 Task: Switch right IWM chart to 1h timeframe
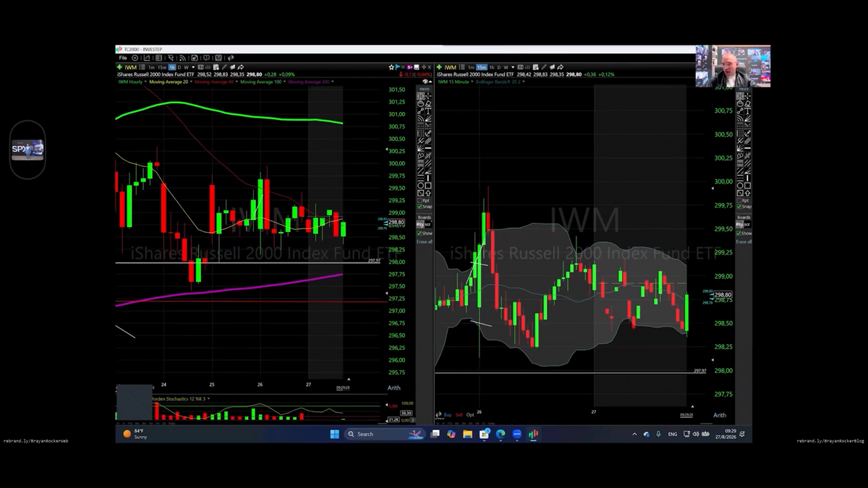(x=492, y=67)
